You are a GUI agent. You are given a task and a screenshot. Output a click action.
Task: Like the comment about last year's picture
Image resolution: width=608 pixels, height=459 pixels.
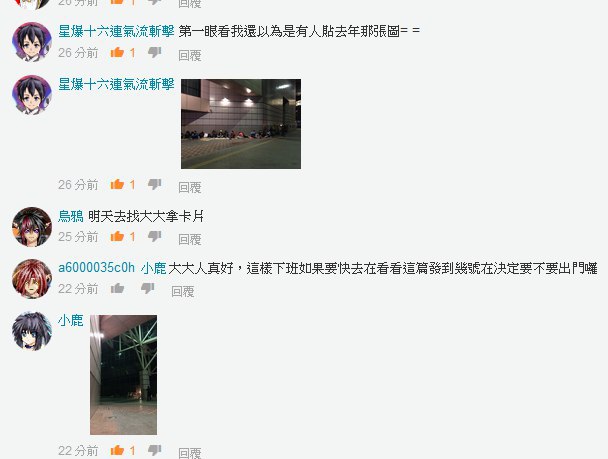point(117,52)
